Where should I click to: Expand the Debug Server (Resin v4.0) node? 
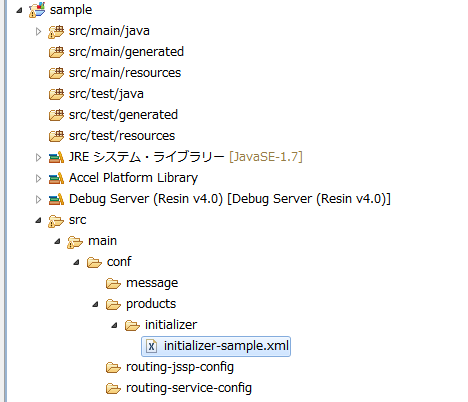point(38,199)
